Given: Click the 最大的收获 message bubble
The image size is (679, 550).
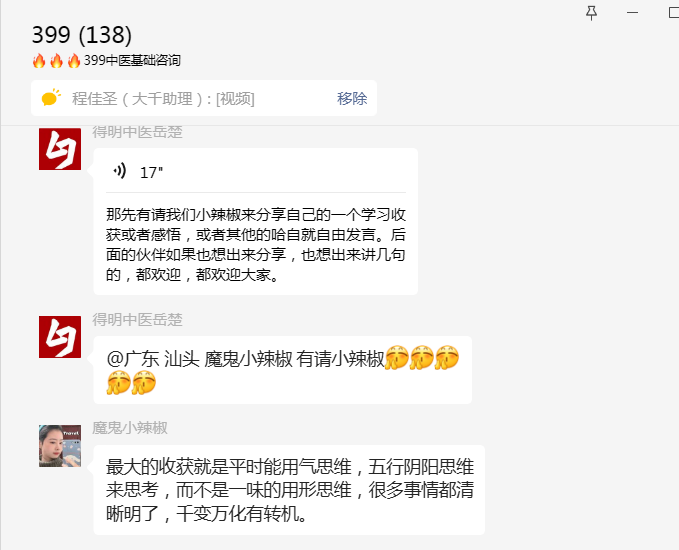Looking at the screenshot, I should tap(289, 490).
